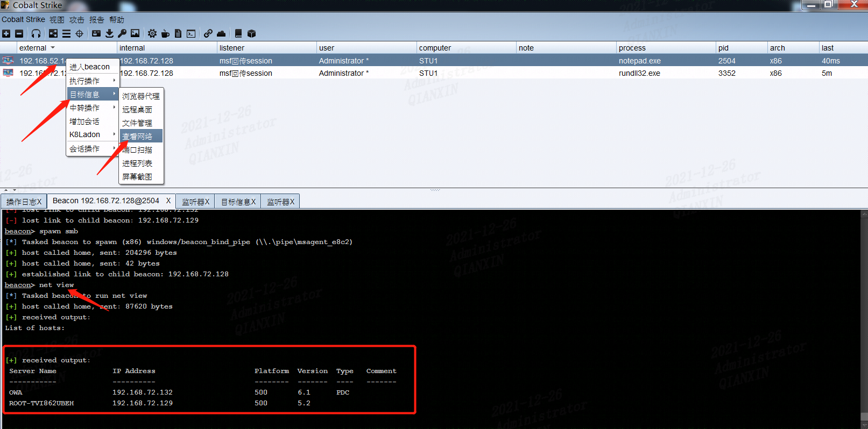
Task: Expand the K8Ladon submenu arrow
Action: tap(114, 134)
